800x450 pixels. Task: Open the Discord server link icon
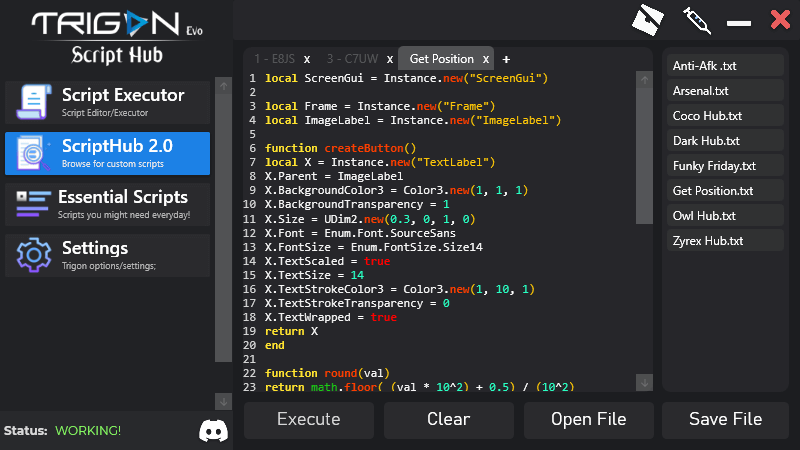[x=212, y=431]
